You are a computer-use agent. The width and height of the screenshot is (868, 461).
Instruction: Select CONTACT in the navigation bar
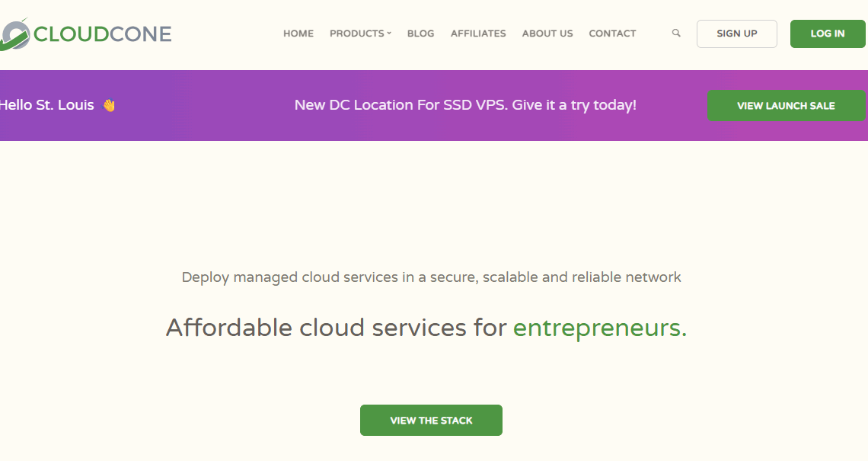612,34
